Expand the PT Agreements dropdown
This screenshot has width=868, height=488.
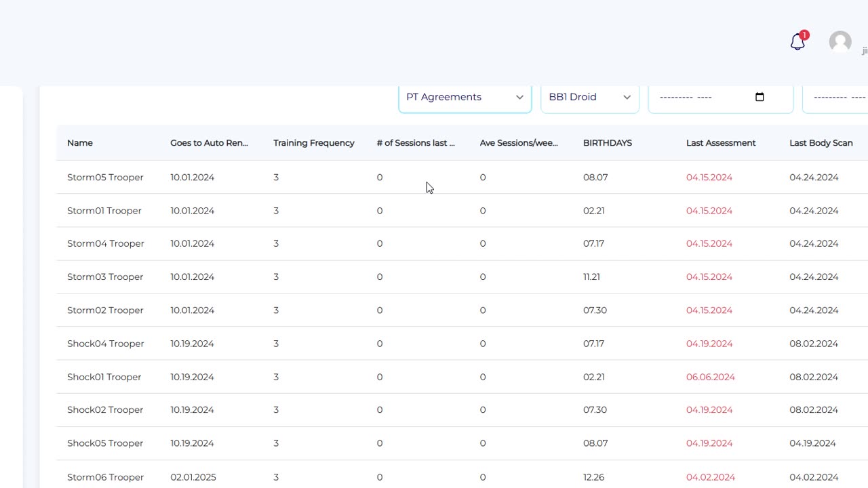click(x=465, y=97)
